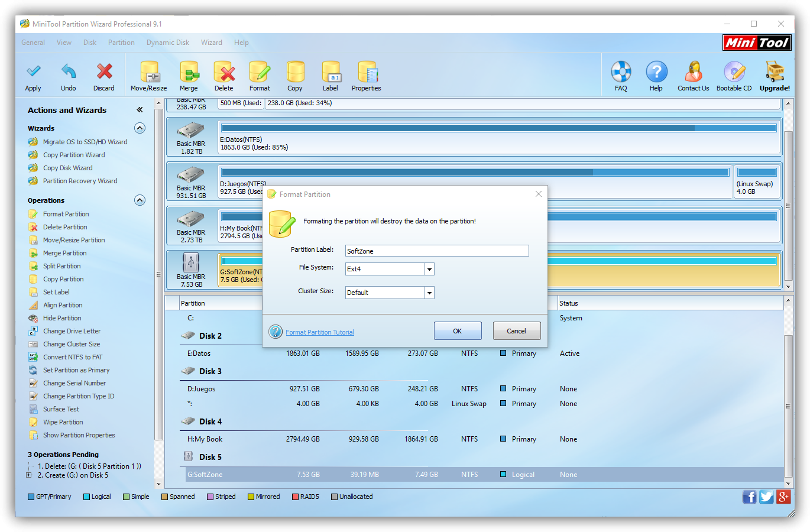The image size is (810, 532).
Task: Open the FAQ lifebuoy icon
Action: click(x=621, y=72)
